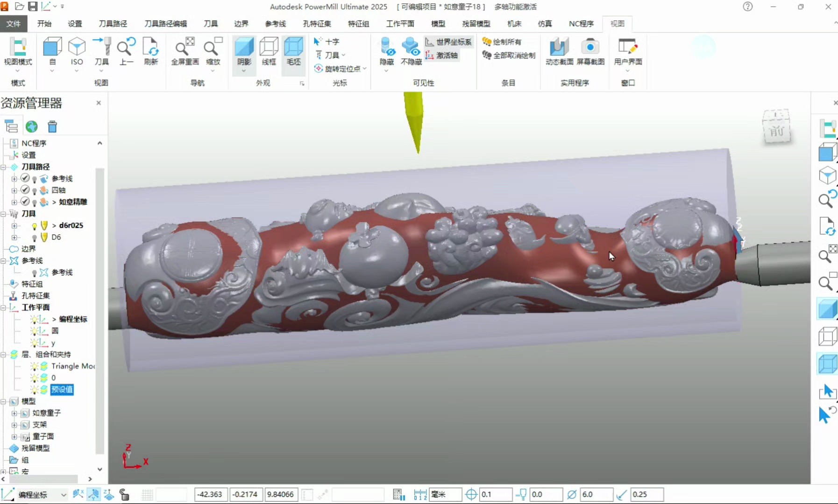
Task: Click the explorer globe browser icon
Action: (32, 126)
